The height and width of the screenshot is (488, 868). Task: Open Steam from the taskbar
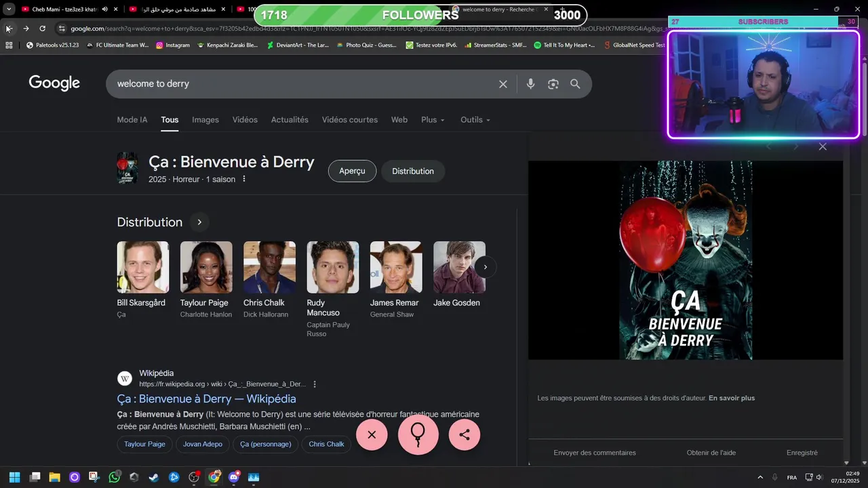click(x=154, y=477)
